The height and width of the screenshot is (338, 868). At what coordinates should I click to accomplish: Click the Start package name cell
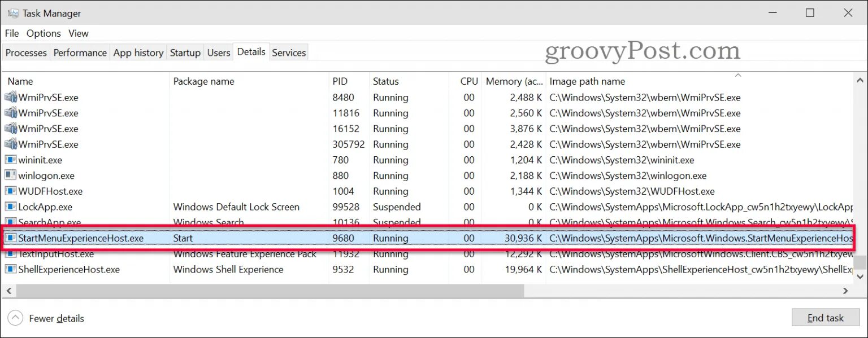pyautogui.click(x=183, y=238)
